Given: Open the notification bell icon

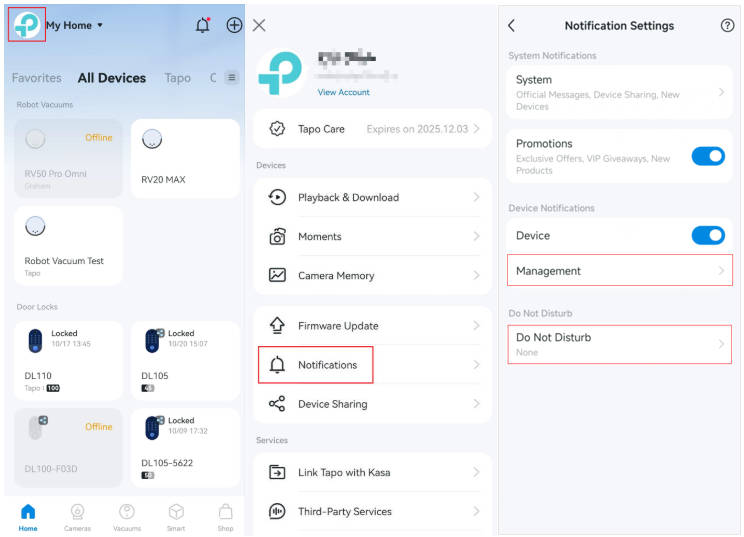Looking at the screenshot, I should coord(203,25).
